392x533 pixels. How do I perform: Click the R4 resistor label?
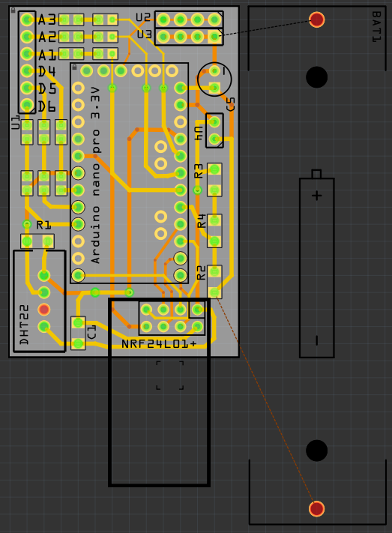click(202, 221)
